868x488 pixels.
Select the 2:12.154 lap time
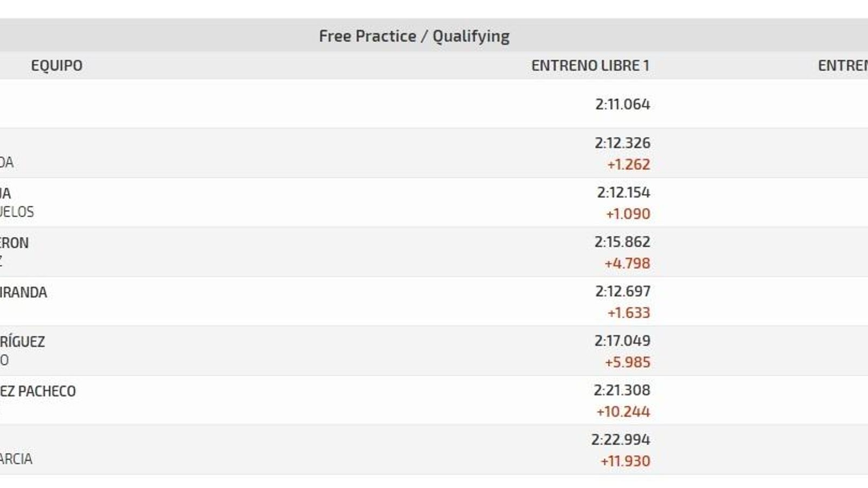pos(624,192)
